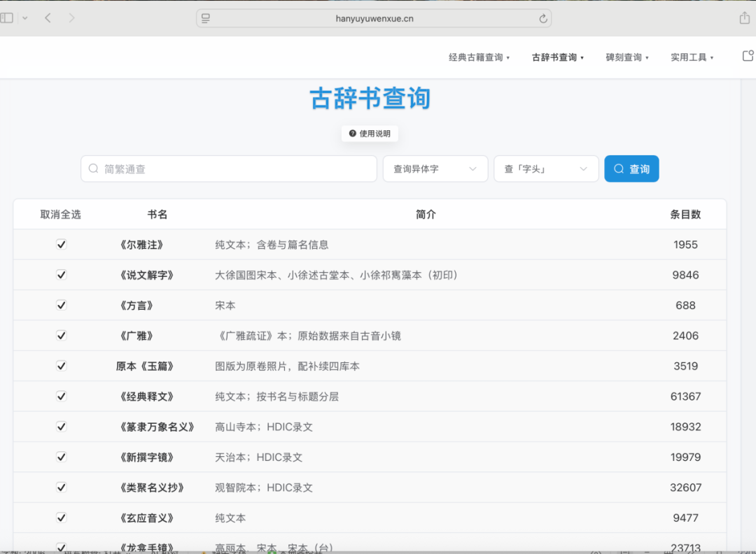This screenshot has height=554, width=756.
Task: Click 取消全选 in the table header
Action: click(x=61, y=215)
